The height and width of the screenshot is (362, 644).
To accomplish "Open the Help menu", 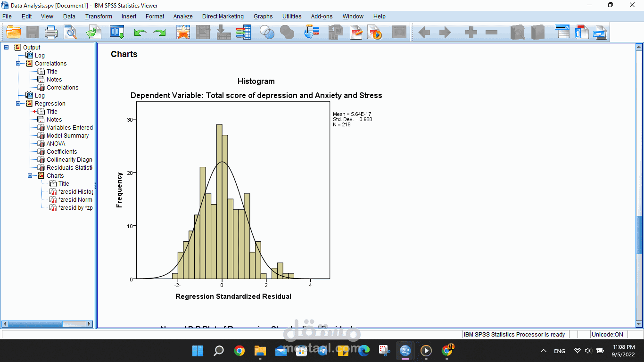I will click(x=380, y=16).
